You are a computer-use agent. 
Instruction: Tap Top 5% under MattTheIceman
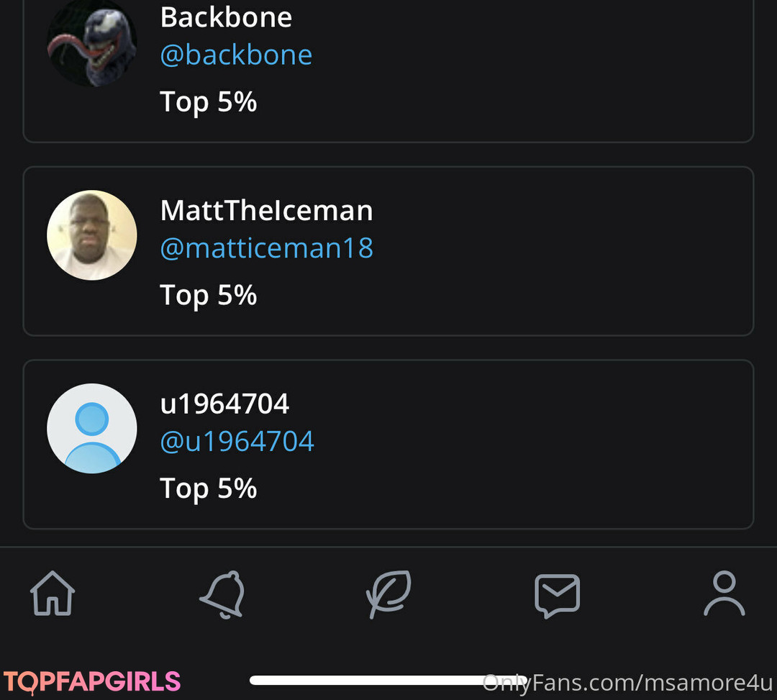209,295
